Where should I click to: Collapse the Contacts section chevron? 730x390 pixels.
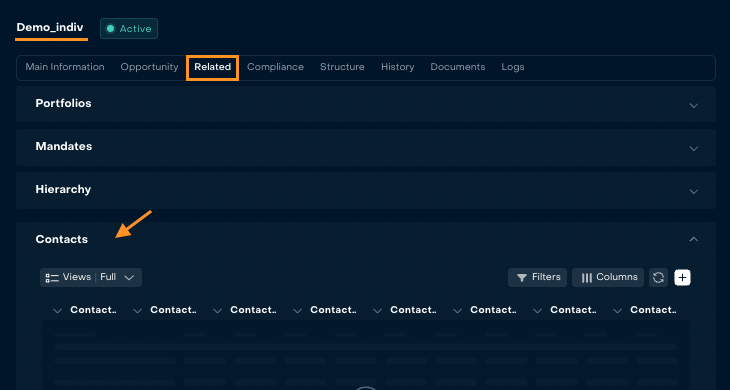click(694, 239)
